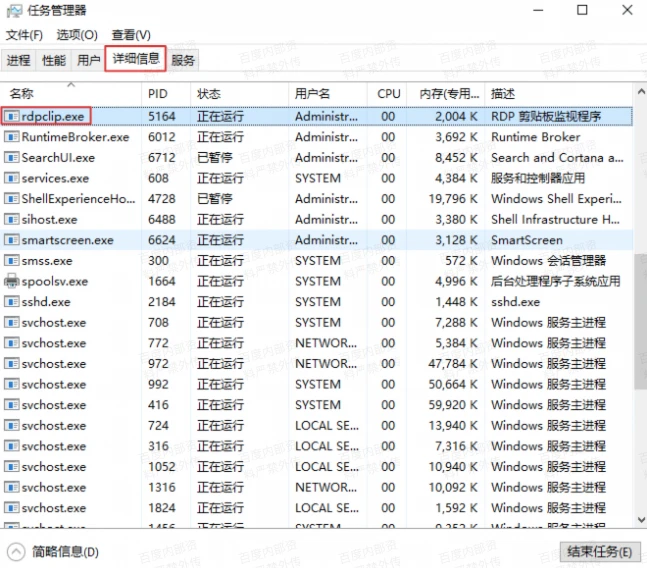Click the scrollbar down arrow

click(x=641, y=520)
